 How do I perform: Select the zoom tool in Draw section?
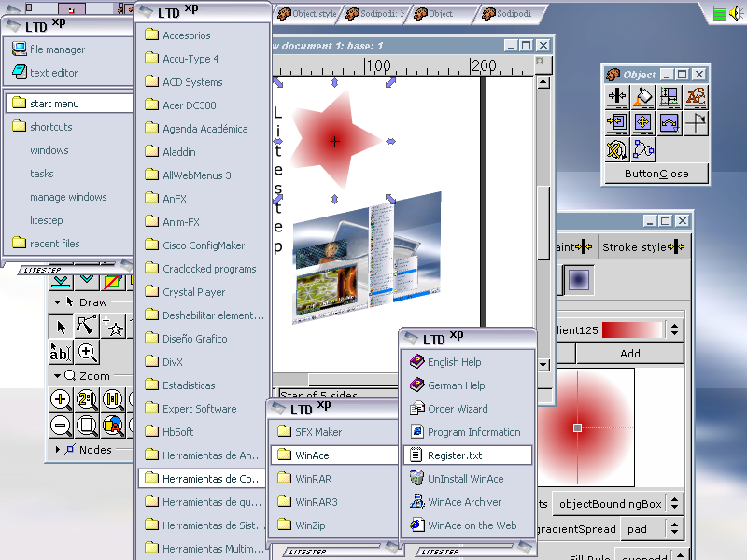pyautogui.click(x=87, y=353)
